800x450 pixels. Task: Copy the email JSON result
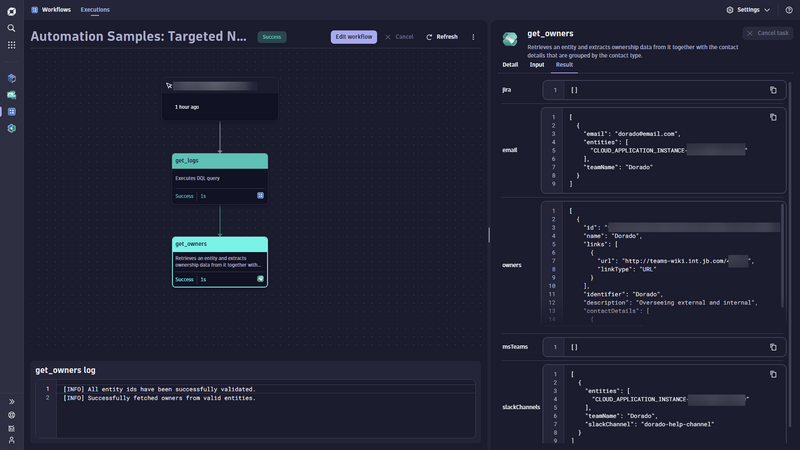click(x=773, y=117)
